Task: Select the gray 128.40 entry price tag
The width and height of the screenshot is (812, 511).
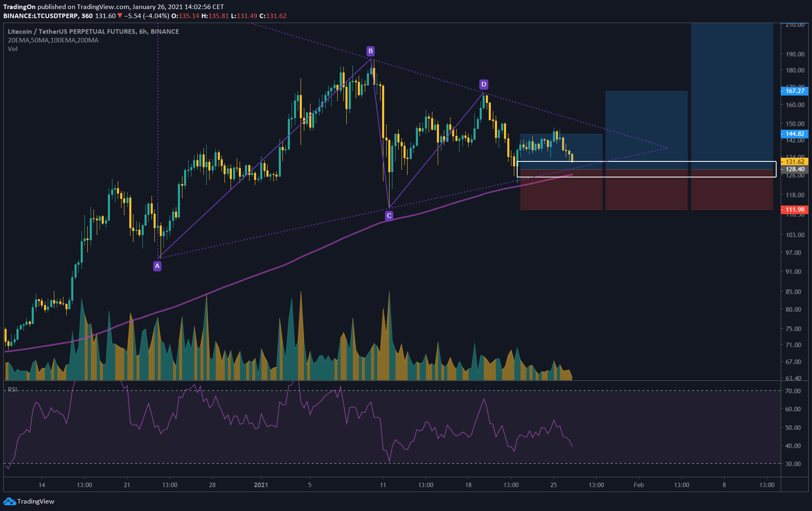Action: (795, 169)
